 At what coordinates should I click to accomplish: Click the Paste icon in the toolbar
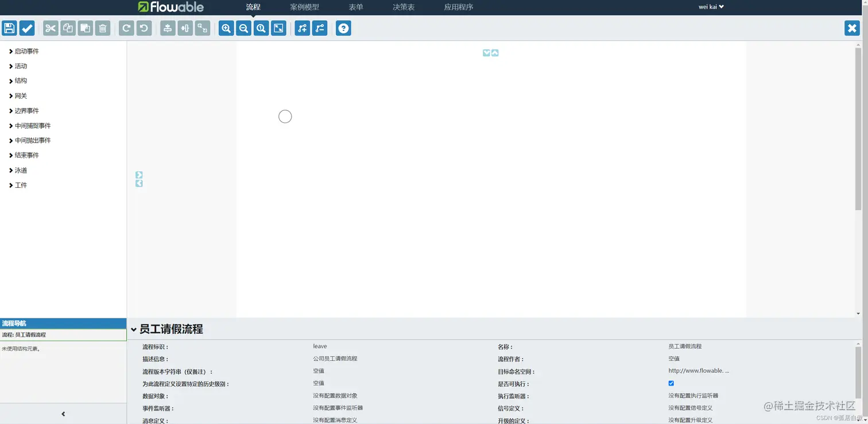tap(86, 28)
